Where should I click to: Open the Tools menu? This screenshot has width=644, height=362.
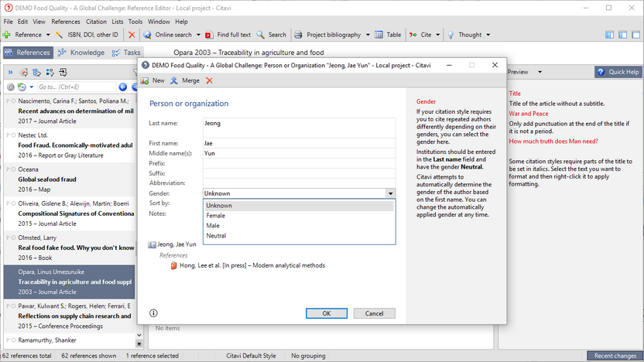(x=135, y=22)
